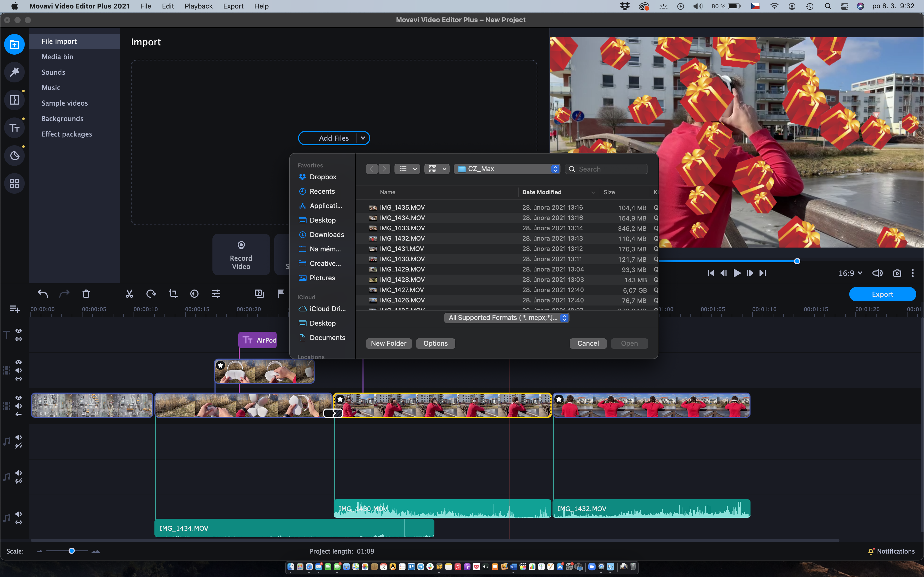The width and height of the screenshot is (924, 577).
Task: Open the 16:9 aspect ratio dropdown
Action: pyautogui.click(x=850, y=273)
